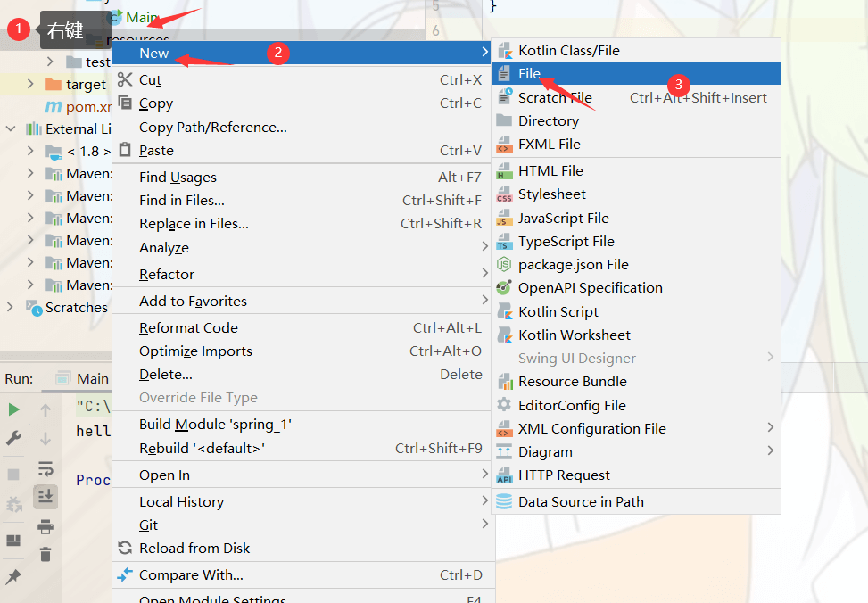The width and height of the screenshot is (868, 603).
Task: Click the Paste clipboard icon
Action: 125,150
